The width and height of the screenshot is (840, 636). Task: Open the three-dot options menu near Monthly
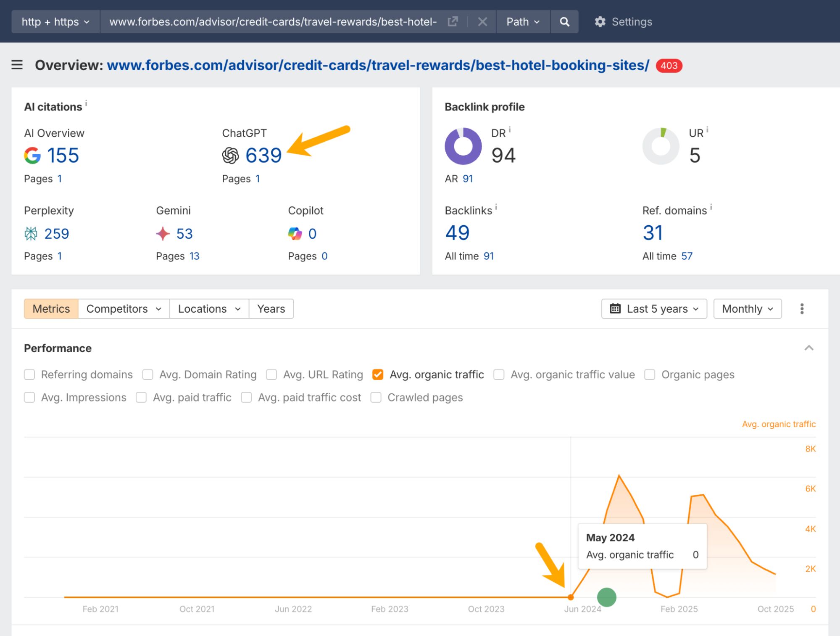(802, 309)
